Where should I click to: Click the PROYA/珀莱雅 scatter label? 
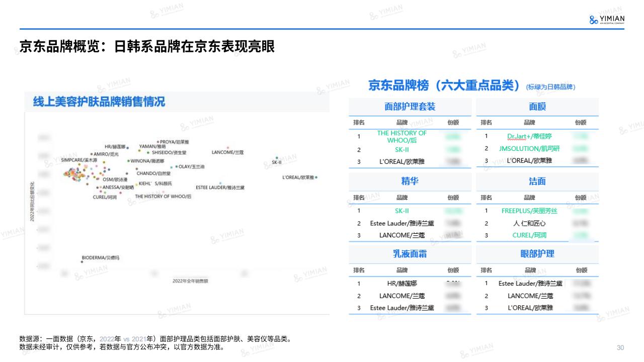[x=175, y=142]
